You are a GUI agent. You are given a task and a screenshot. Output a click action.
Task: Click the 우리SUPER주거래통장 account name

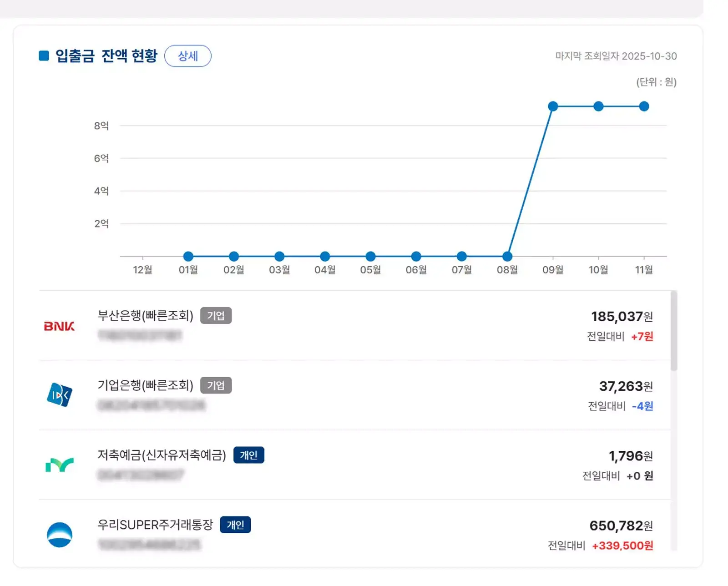(156, 524)
